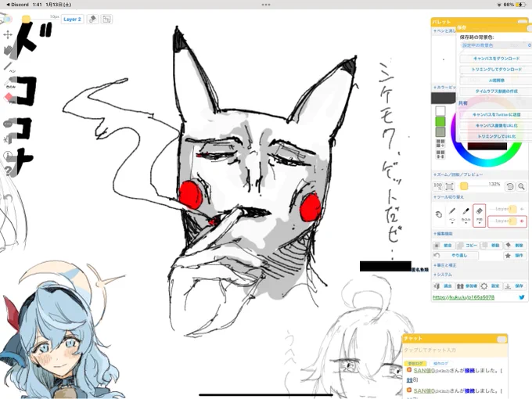Screen dimensions: 532x399
Task: Reset zoom with the 100% icon
Action: (x=437, y=186)
